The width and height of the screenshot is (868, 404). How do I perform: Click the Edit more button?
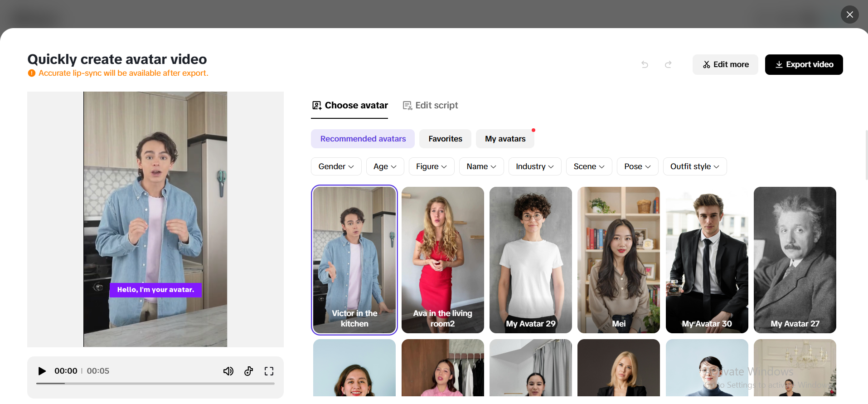[725, 64]
